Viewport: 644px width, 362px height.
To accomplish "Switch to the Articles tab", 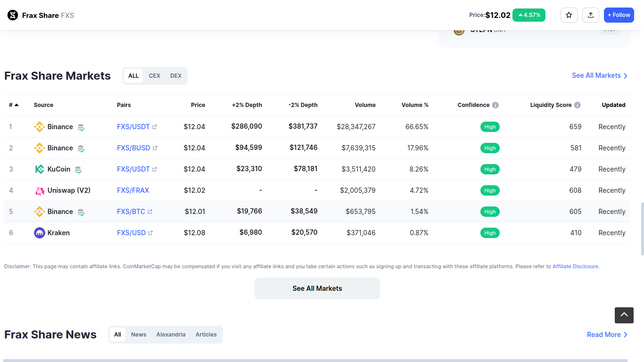I will click(x=206, y=335).
